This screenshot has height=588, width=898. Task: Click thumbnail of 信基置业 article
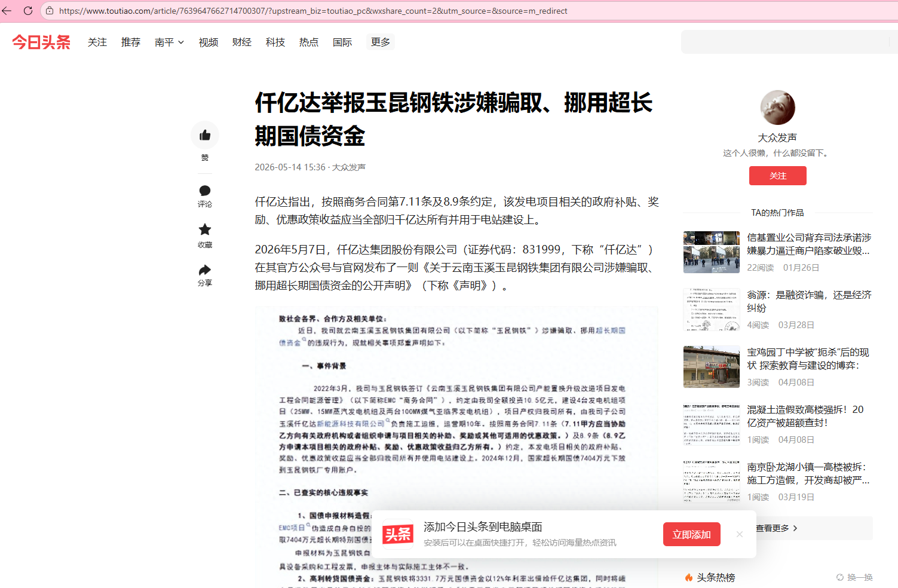pos(712,252)
